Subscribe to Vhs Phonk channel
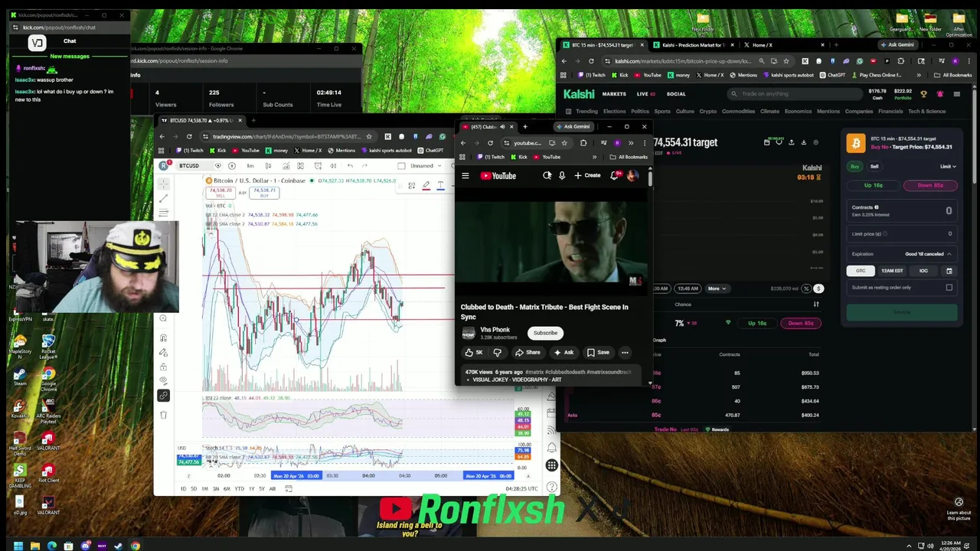Viewport: 980px width, 551px height. point(545,333)
